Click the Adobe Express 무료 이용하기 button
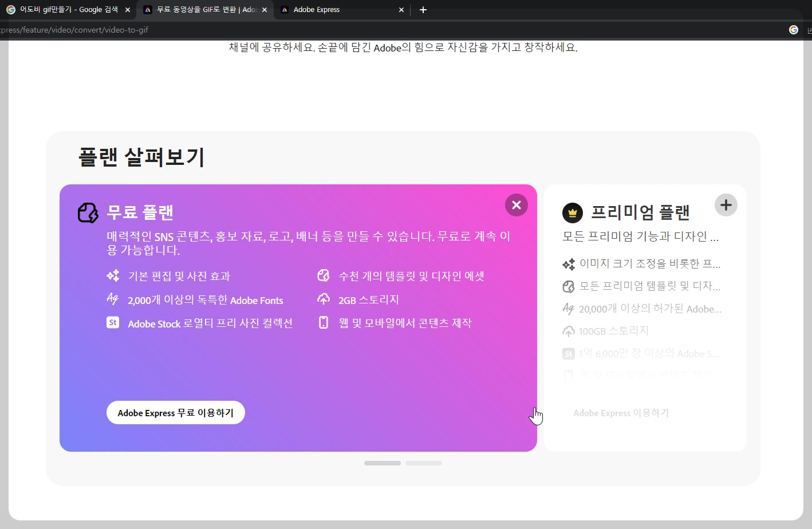Viewport: 812px width, 529px height. click(176, 413)
